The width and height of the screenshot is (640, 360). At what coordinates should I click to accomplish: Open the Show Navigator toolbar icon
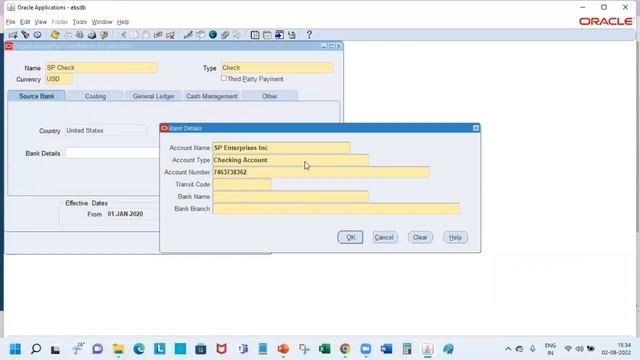tap(38, 35)
